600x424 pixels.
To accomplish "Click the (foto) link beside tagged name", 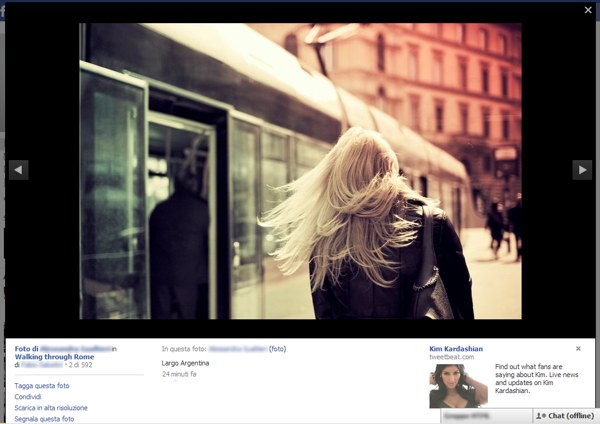I will click(277, 349).
